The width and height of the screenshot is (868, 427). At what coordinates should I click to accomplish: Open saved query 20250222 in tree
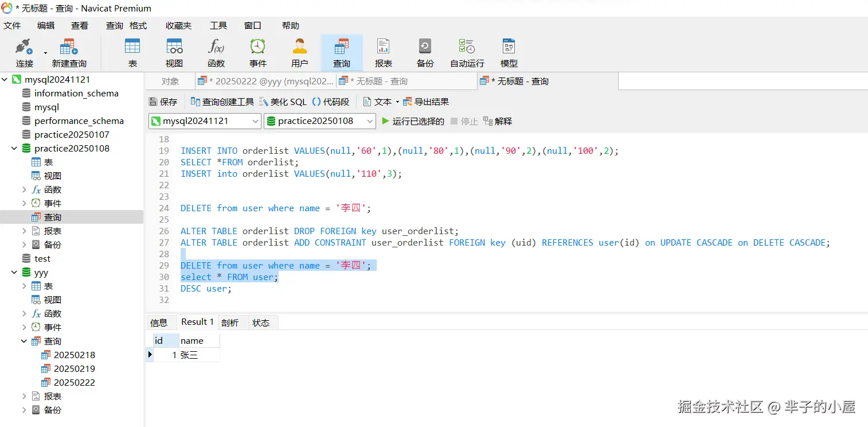click(75, 383)
